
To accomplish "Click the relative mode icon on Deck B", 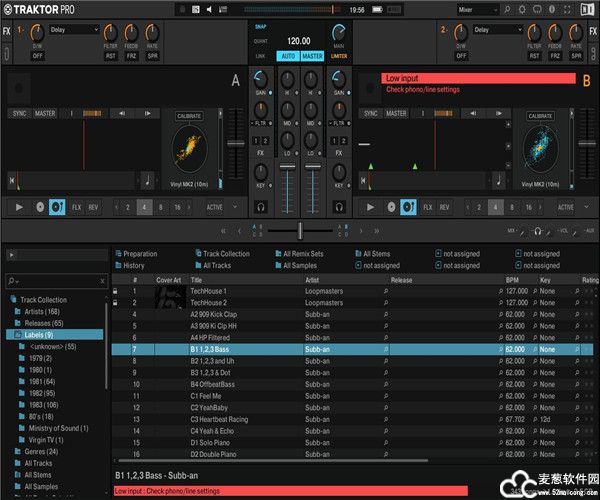I will [408, 207].
